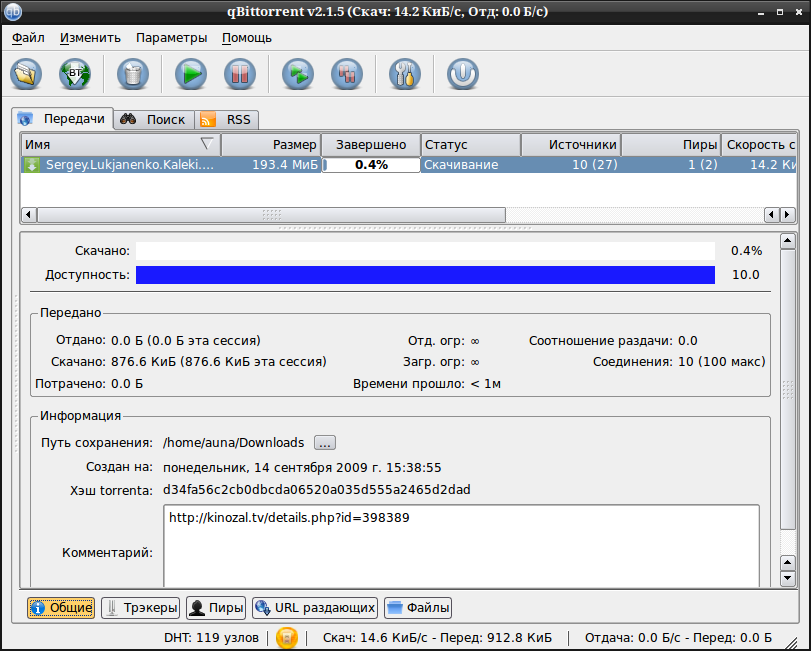Open torrent file folder icon in toolbar

pyautogui.click(x=26, y=74)
